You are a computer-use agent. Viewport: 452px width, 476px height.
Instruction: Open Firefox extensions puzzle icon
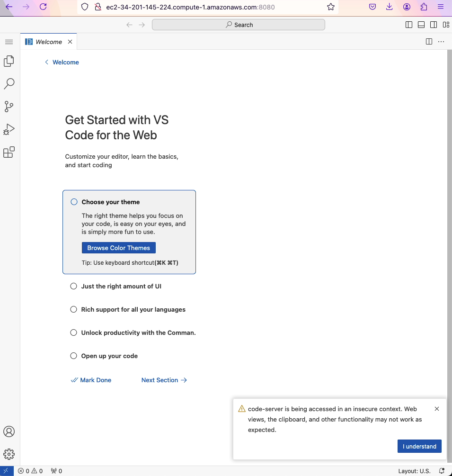pos(424,7)
